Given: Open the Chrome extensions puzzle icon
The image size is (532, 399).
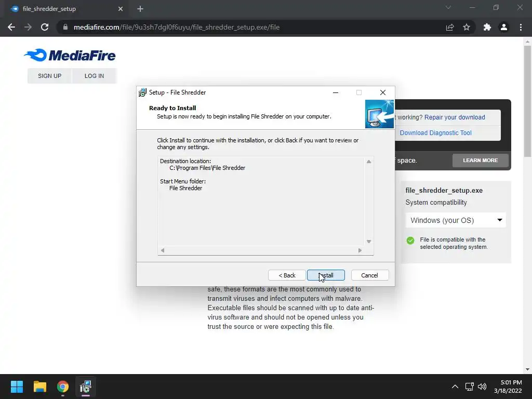Looking at the screenshot, I should click(487, 27).
